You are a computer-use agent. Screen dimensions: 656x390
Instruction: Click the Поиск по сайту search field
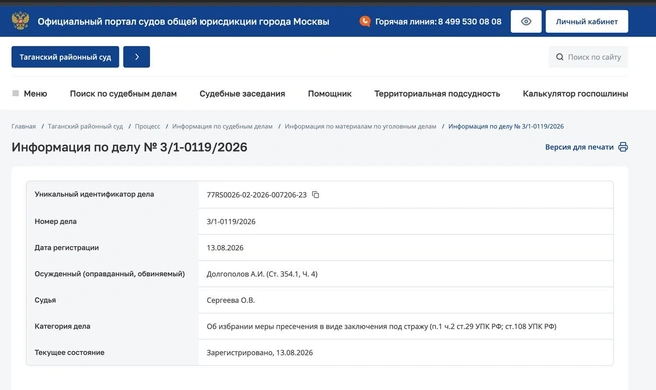point(588,57)
